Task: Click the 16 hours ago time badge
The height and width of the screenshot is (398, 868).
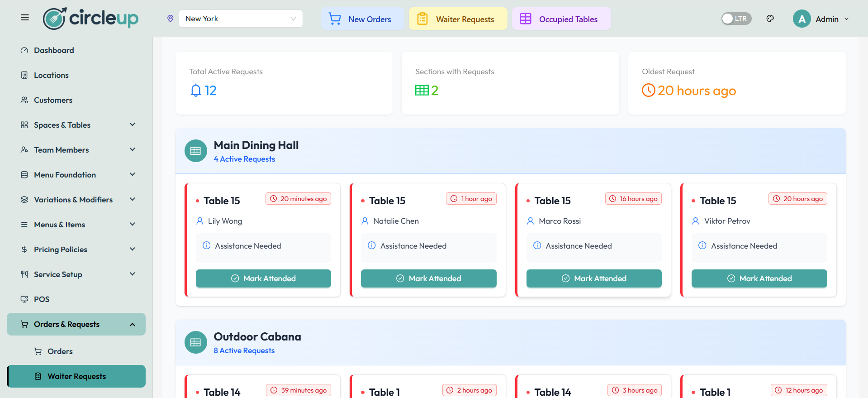Action: tap(633, 199)
